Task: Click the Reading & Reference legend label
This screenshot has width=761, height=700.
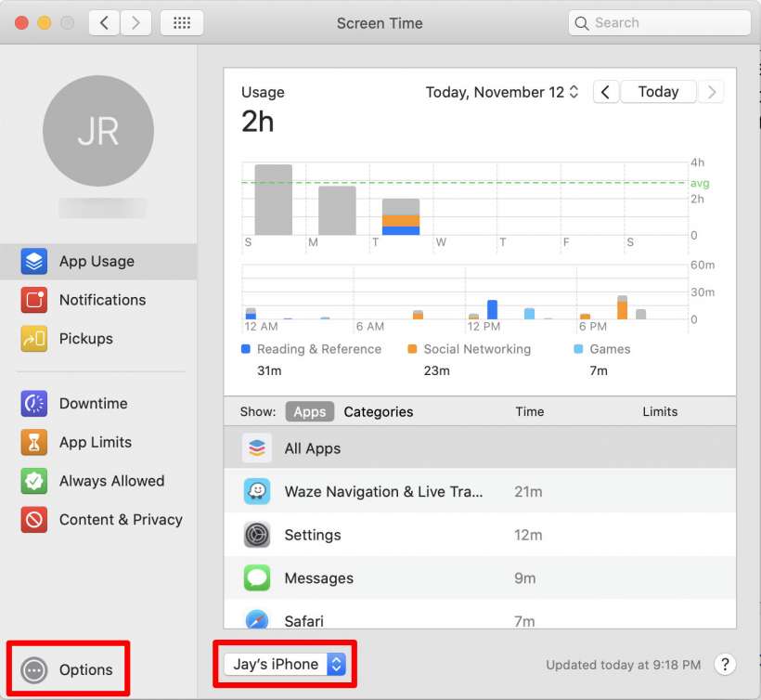Action: pyautogui.click(x=319, y=349)
